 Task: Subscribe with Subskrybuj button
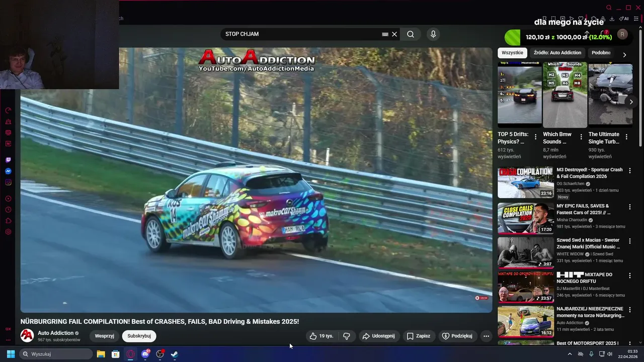pyautogui.click(x=139, y=336)
